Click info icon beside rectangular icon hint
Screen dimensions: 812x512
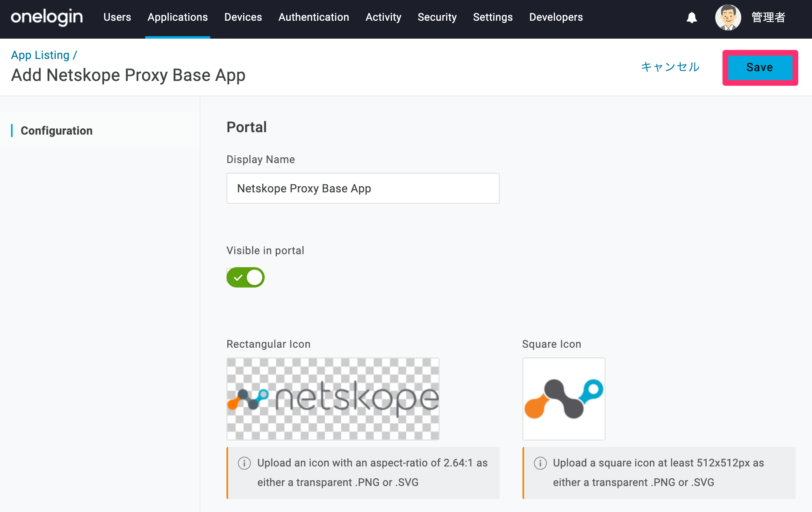(244, 463)
